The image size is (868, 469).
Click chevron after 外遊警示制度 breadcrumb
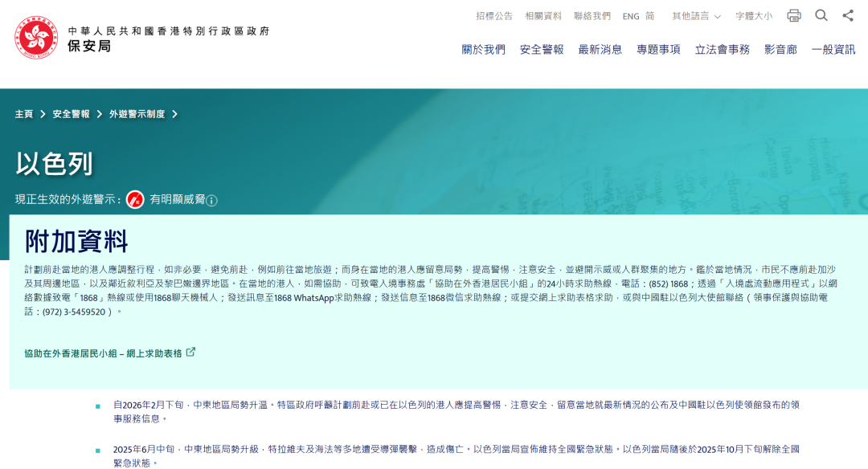coord(174,114)
